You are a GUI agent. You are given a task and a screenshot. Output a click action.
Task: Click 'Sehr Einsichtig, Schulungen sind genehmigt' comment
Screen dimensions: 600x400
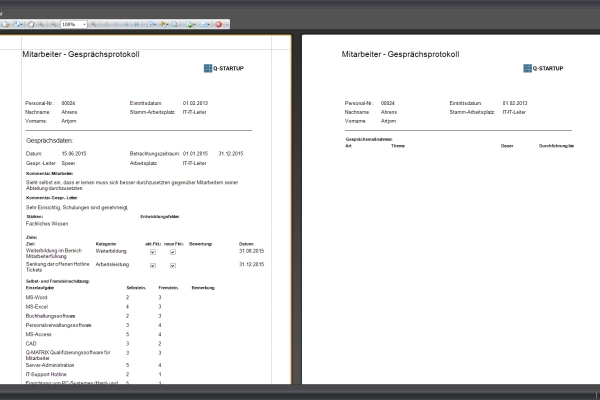(x=77, y=207)
